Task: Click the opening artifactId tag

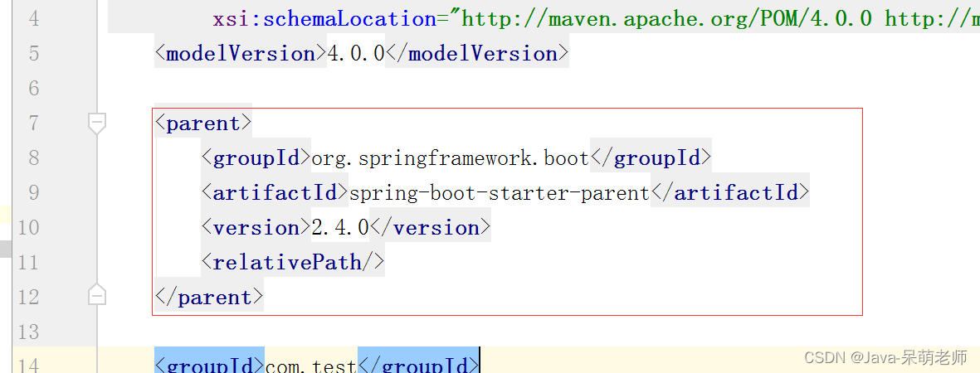Action: pyautogui.click(x=275, y=193)
